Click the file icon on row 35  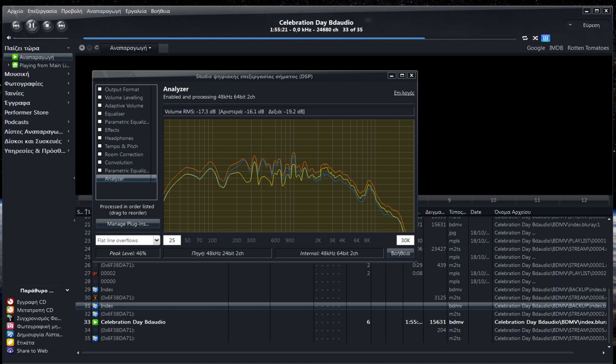(95, 338)
